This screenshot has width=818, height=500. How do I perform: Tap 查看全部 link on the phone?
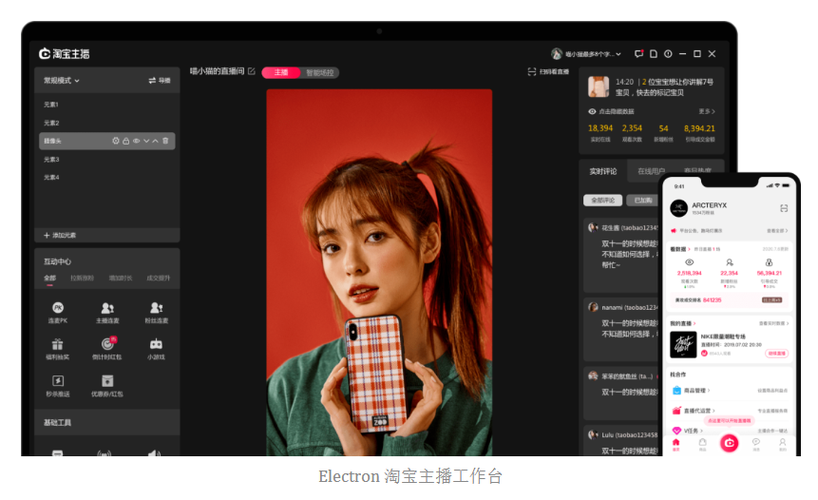tap(777, 231)
